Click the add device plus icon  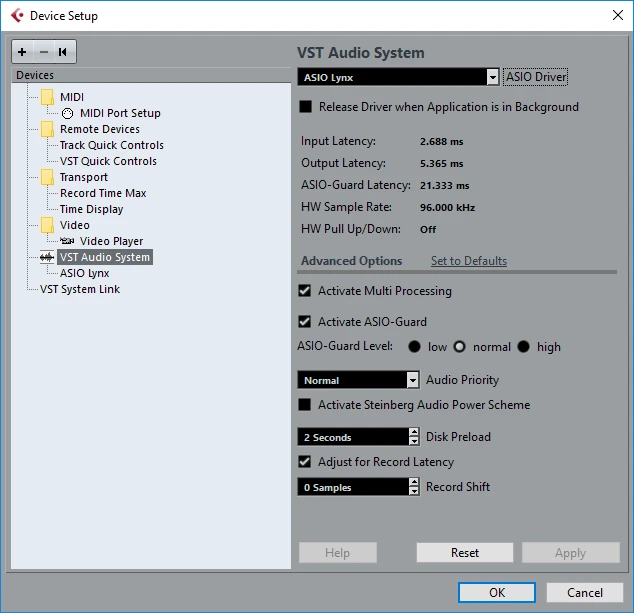pyautogui.click(x=22, y=52)
